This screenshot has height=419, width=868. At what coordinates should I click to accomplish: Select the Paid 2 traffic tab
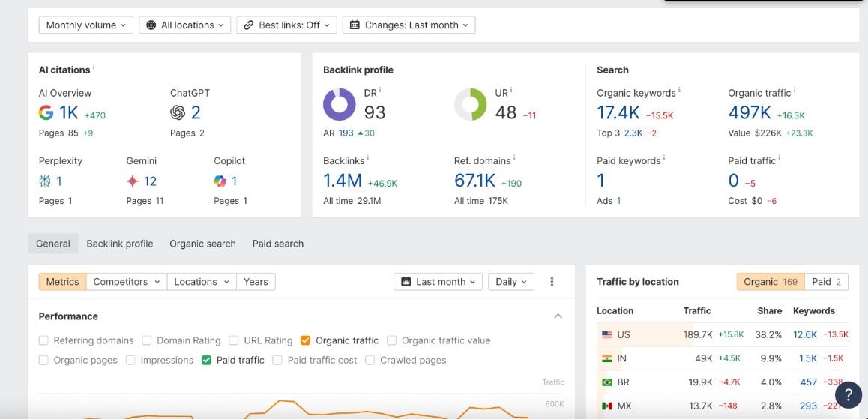827,282
